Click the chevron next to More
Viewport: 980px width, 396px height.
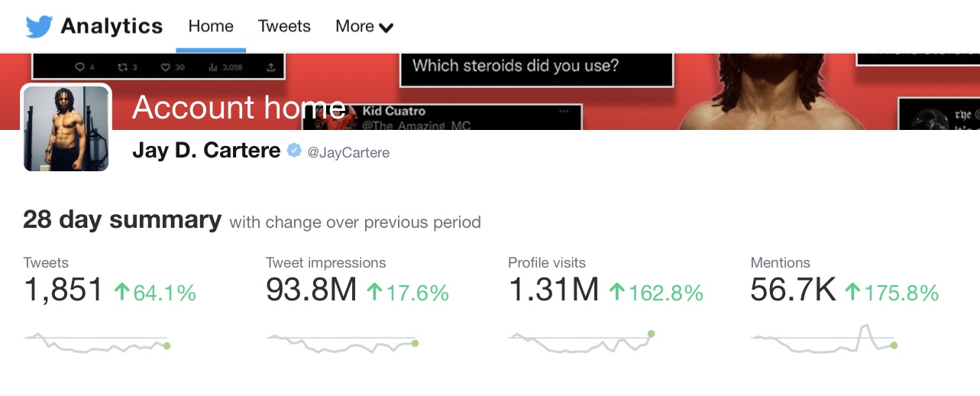coord(387,28)
